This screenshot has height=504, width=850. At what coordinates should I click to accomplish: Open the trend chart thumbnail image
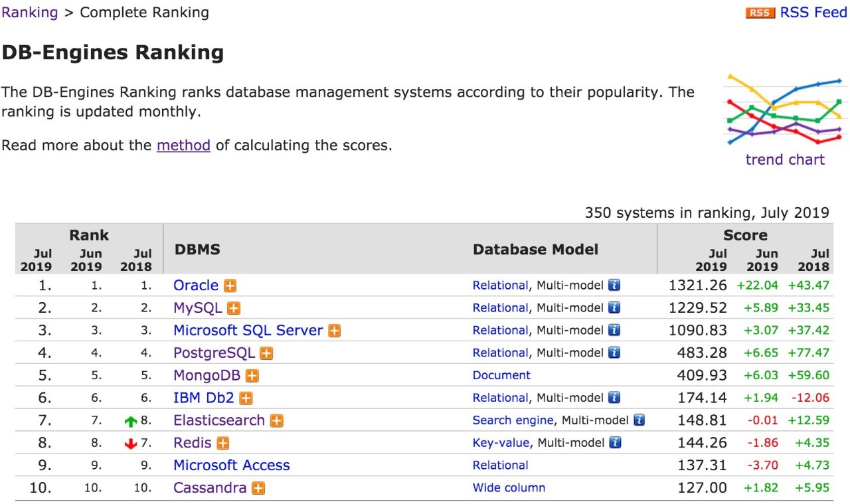pyautogui.click(x=785, y=110)
